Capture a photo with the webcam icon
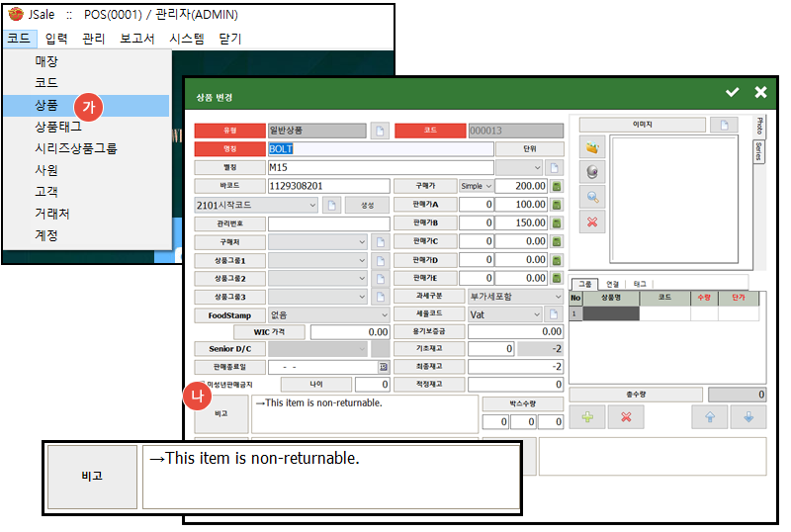Image resolution: width=791 pixels, height=532 pixels. (593, 172)
